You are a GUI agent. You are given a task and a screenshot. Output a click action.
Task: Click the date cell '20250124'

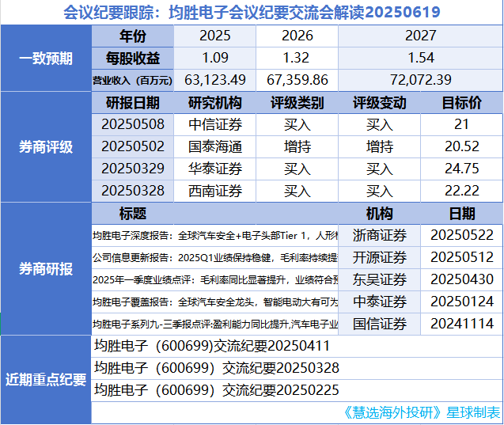pos(461,302)
